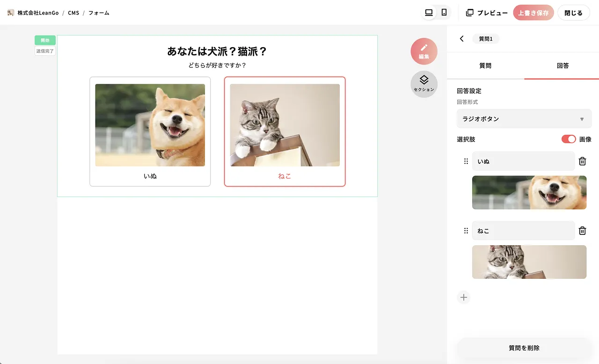
Task: Delete the ねこ option with trash icon
Action: [582, 231]
